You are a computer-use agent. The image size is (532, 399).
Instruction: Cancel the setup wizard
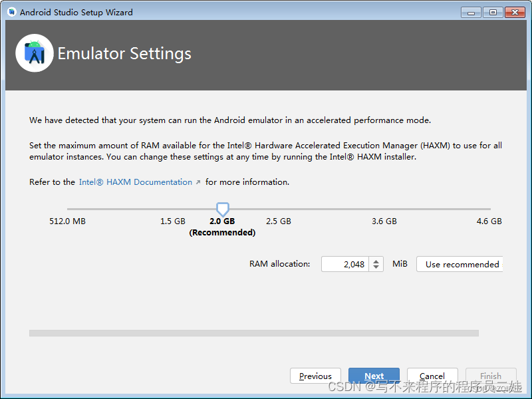tap(432, 376)
